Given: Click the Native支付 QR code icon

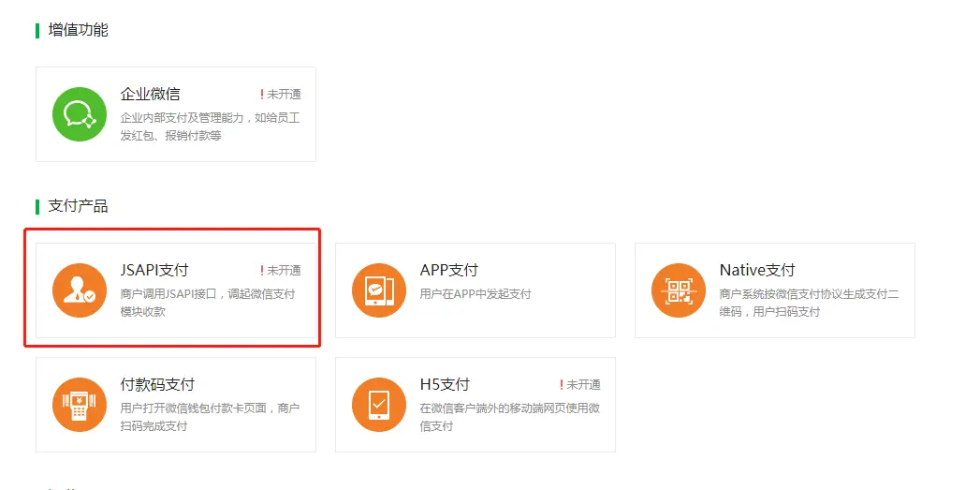Looking at the screenshot, I should pos(678,290).
